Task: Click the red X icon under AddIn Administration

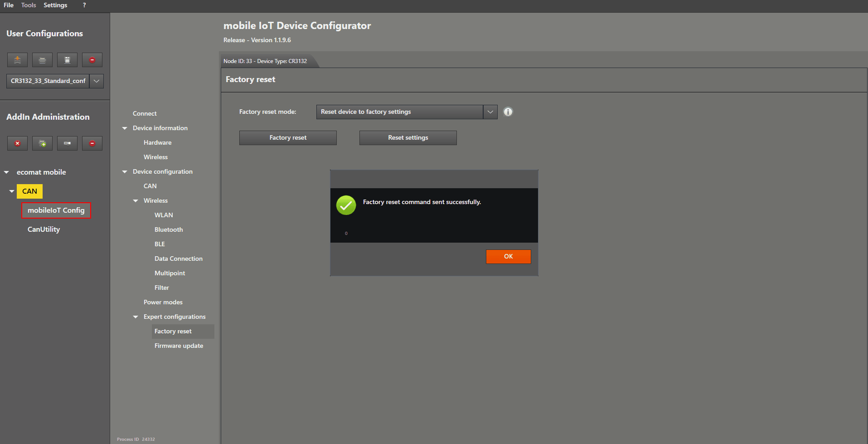Action: tap(17, 143)
